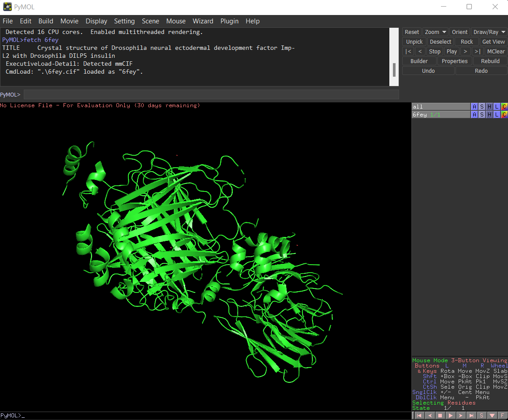Click the rewind-to-start icon in the playback bar
Screen dimensions: 508x420
[x=418, y=415]
